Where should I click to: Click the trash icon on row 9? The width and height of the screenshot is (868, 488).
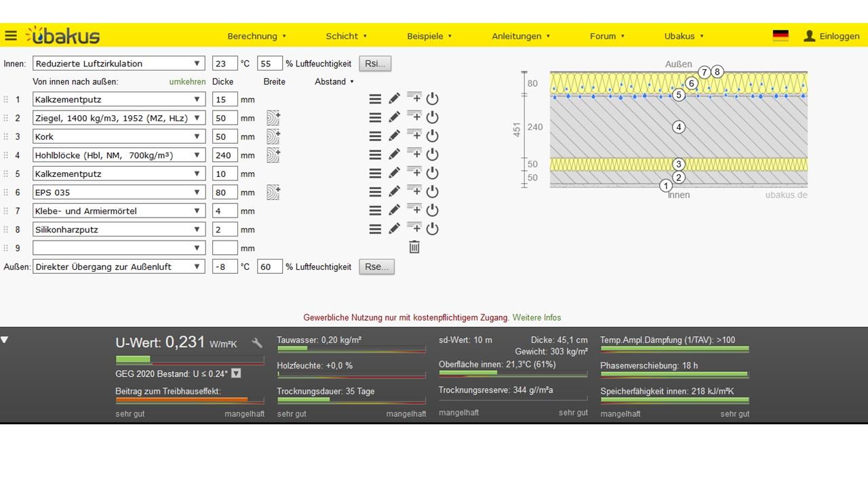(x=414, y=247)
